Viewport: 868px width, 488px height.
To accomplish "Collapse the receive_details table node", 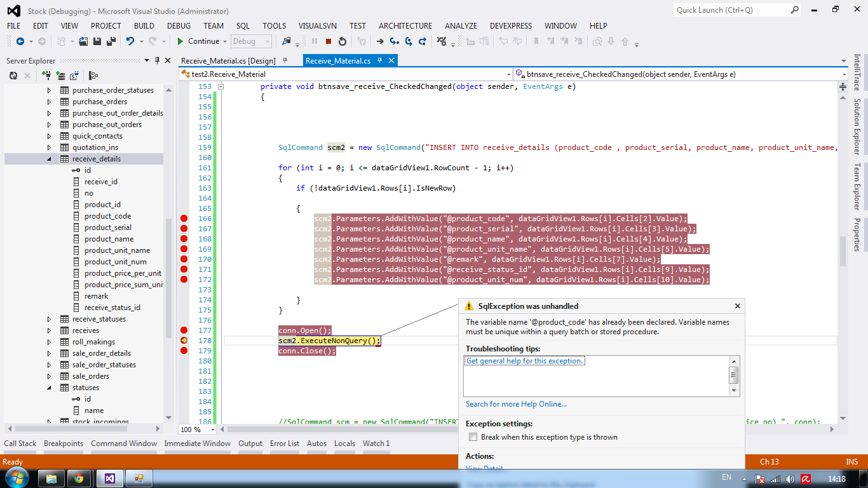I will click(x=50, y=159).
